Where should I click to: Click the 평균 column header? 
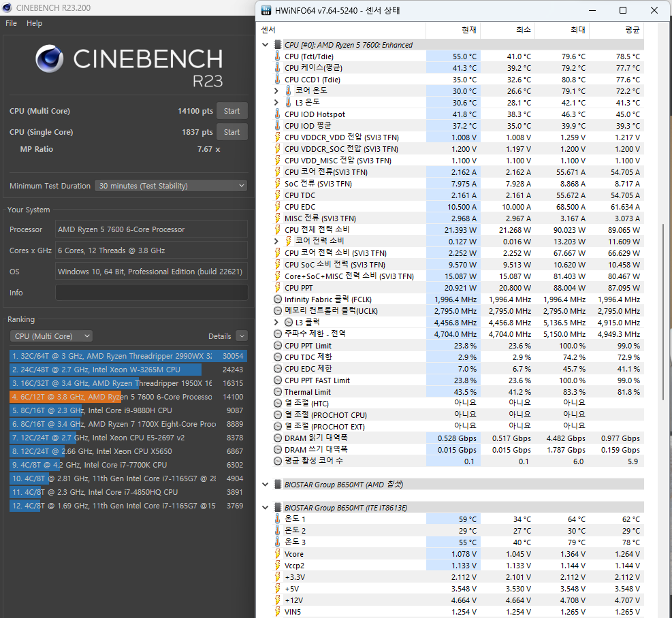click(616, 29)
